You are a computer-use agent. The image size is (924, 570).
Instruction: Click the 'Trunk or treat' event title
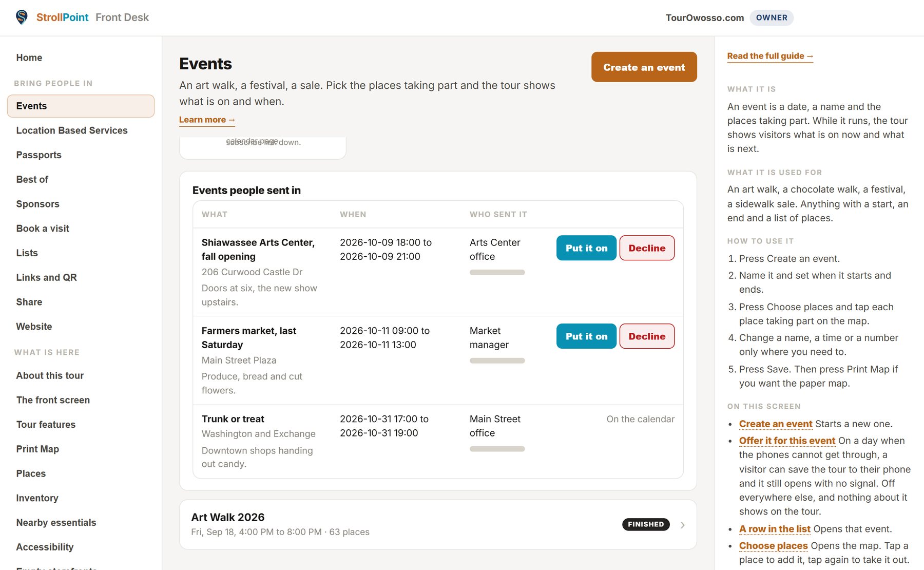(x=233, y=419)
